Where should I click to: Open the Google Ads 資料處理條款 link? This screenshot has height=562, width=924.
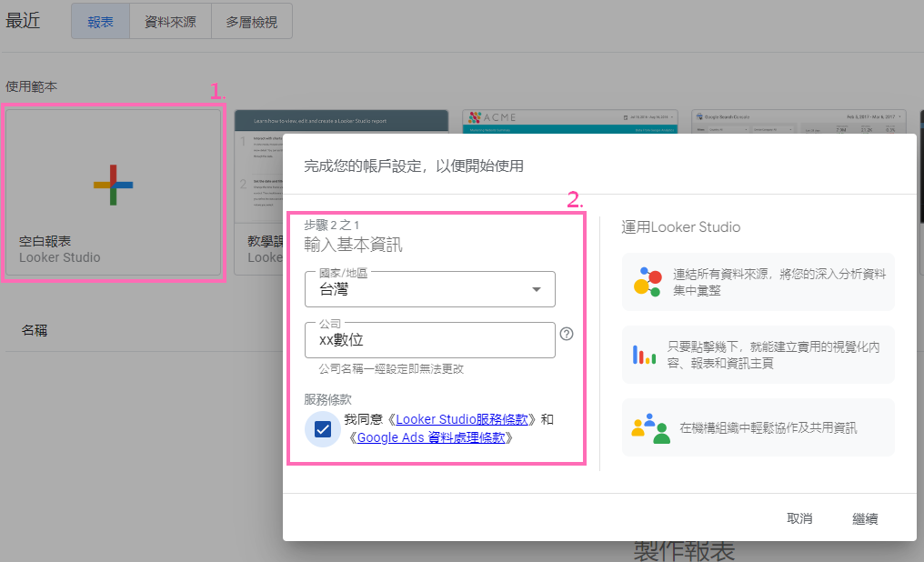[431, 437]
